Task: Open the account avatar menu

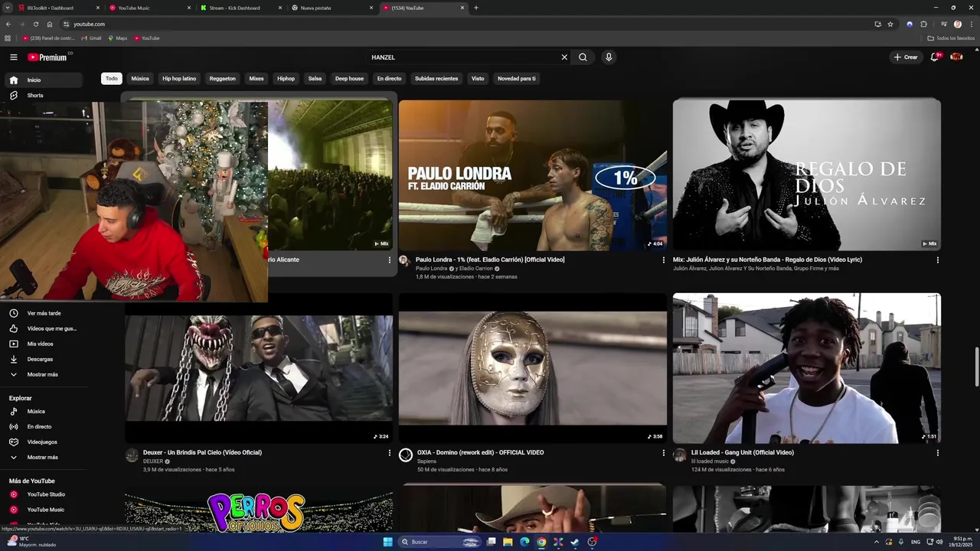Action: click(x=956, y=57)
